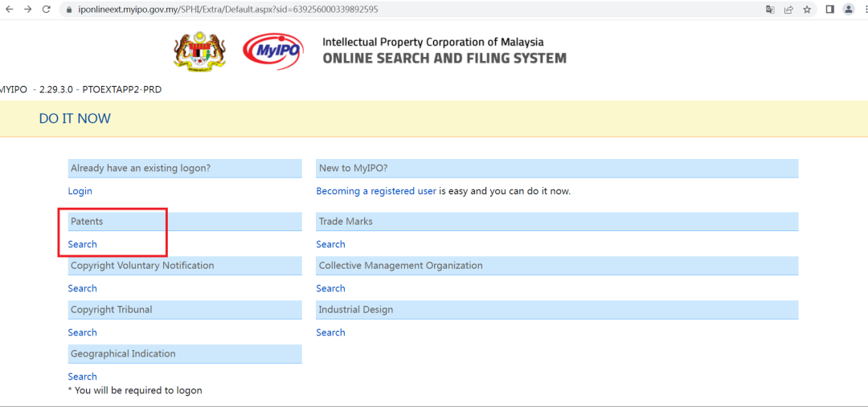Click the 'New to MyIPO?' header
Screen dimensions: 868x407
(x=557, y=169)
